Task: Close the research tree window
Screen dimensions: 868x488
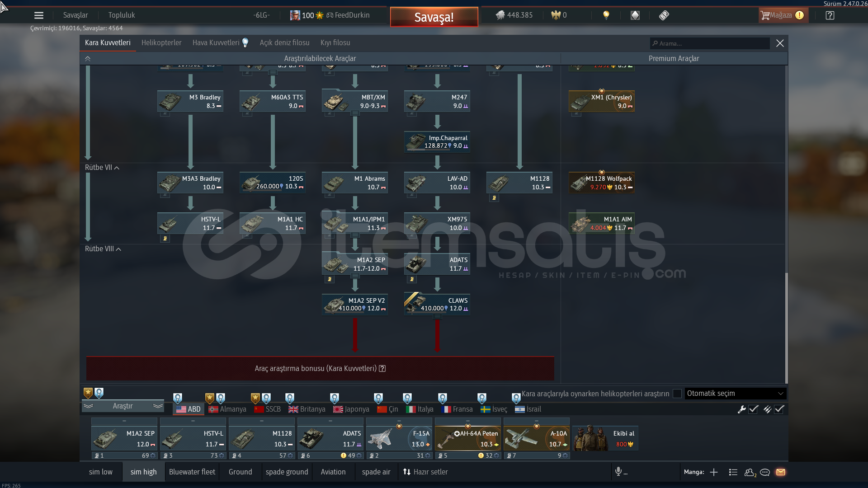Action: pos(780,43)
